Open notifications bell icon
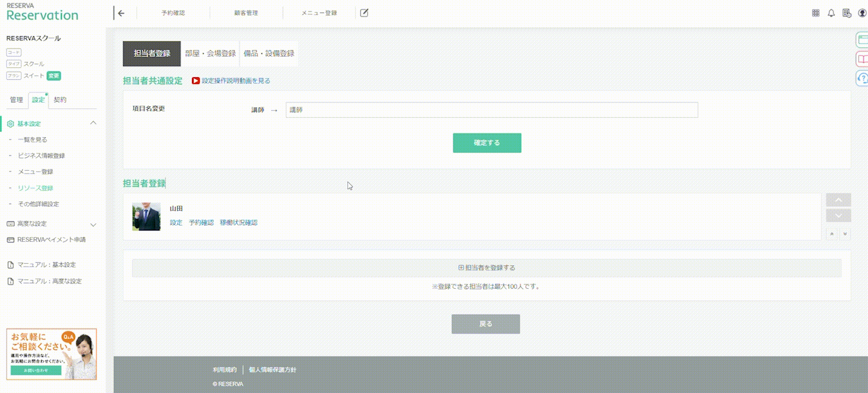This screenshot has height=393, width=868. coord(831,13)
